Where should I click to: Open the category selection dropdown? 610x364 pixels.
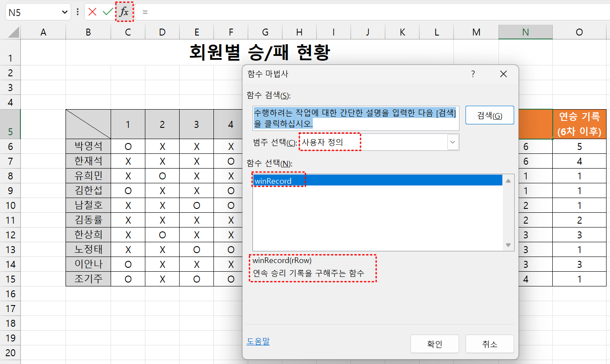click(x=453, y=142)
